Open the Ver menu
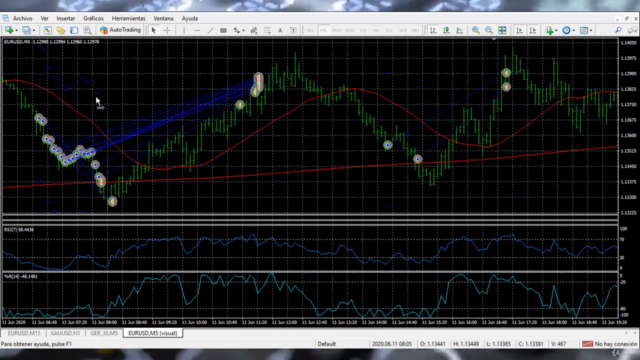 44,18
